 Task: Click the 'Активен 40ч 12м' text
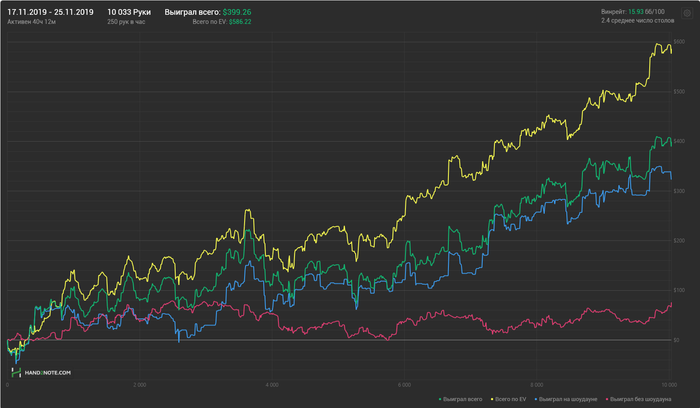click(31, 21)
